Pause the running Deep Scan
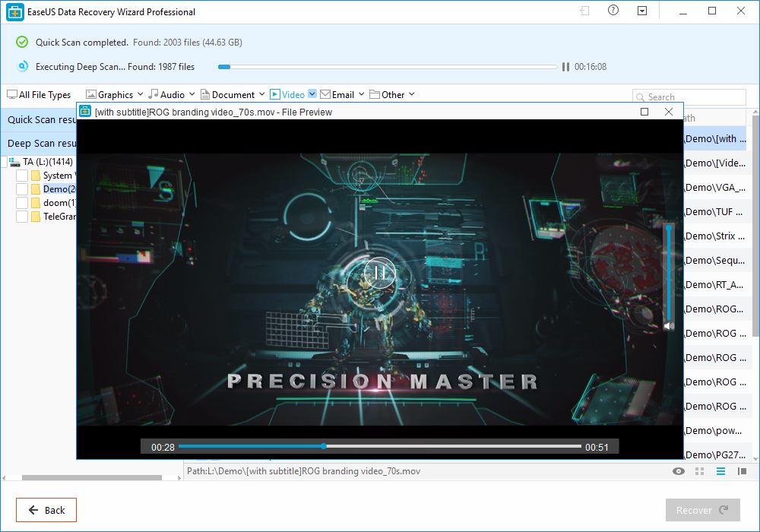This screenshot has height=532, width=760. tap(565, 67)
